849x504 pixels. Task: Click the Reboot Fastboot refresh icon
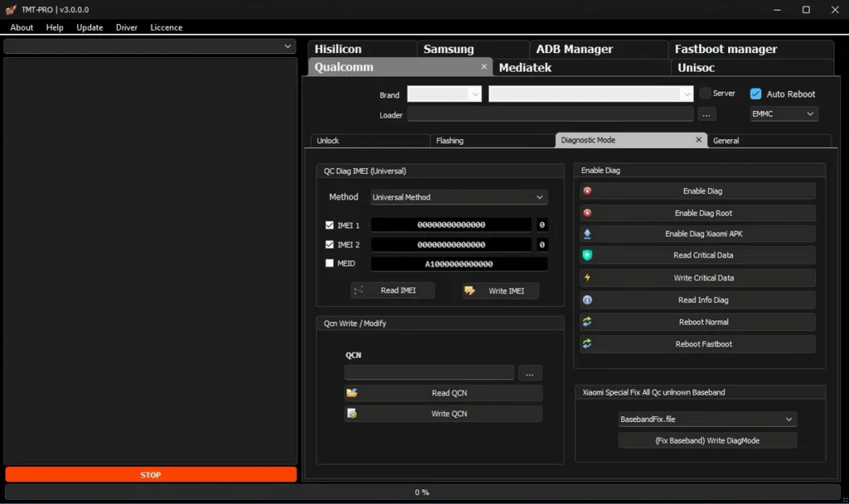click(x=587, y=344)
